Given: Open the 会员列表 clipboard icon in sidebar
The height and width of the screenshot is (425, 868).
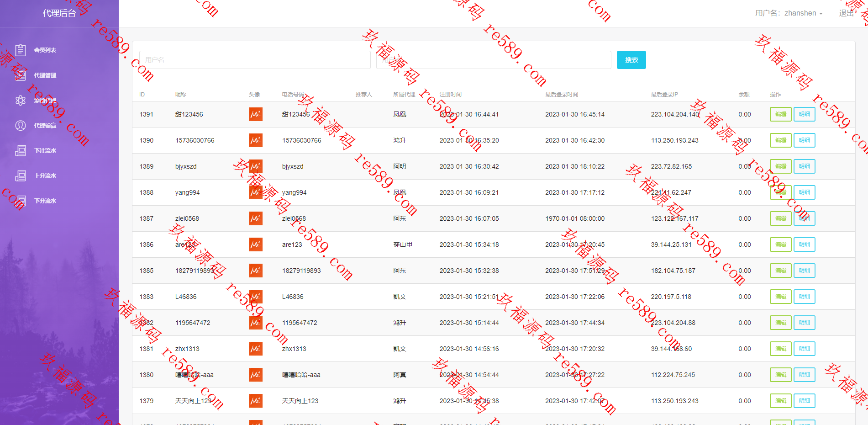Looking at the screenshot, I should pos(21,50).
